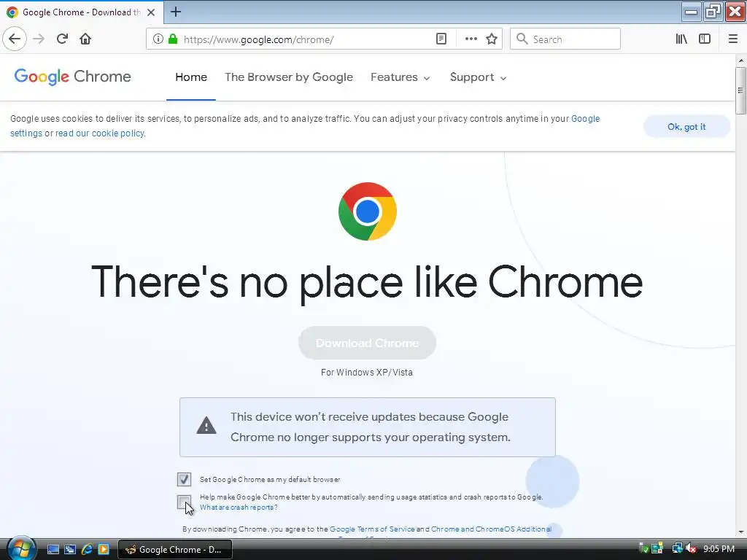This screenshot has height=560, width=747.
Task: Toggle reader view icon in address bar
Action: coord(441,39)
